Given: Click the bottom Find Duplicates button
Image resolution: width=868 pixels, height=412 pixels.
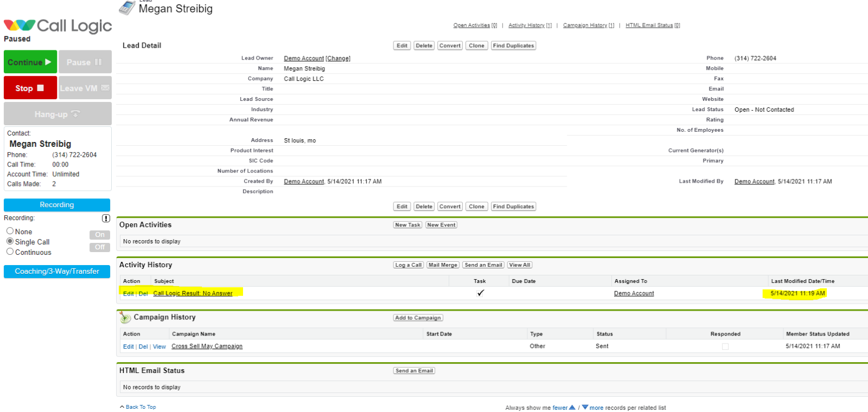Looking at the screenshot, I should click(513, 207).
